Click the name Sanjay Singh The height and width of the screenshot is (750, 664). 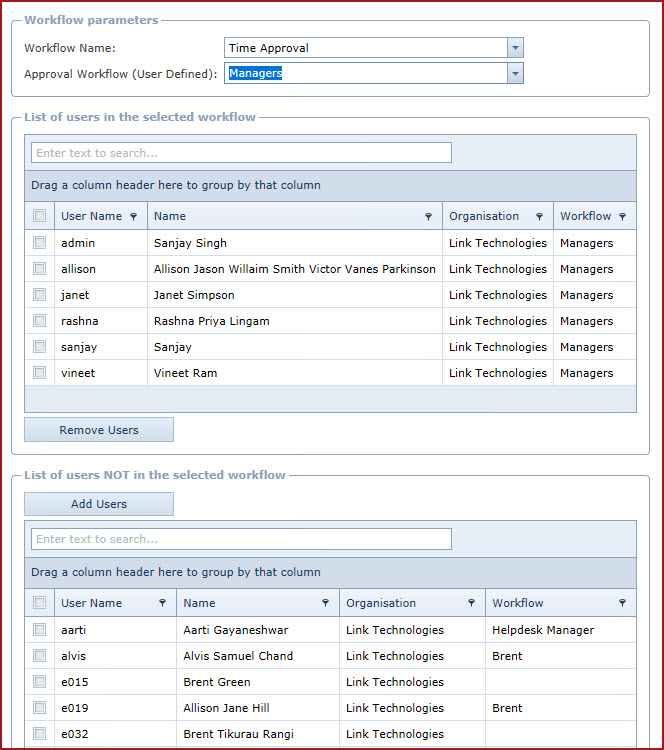pos(190,243)
